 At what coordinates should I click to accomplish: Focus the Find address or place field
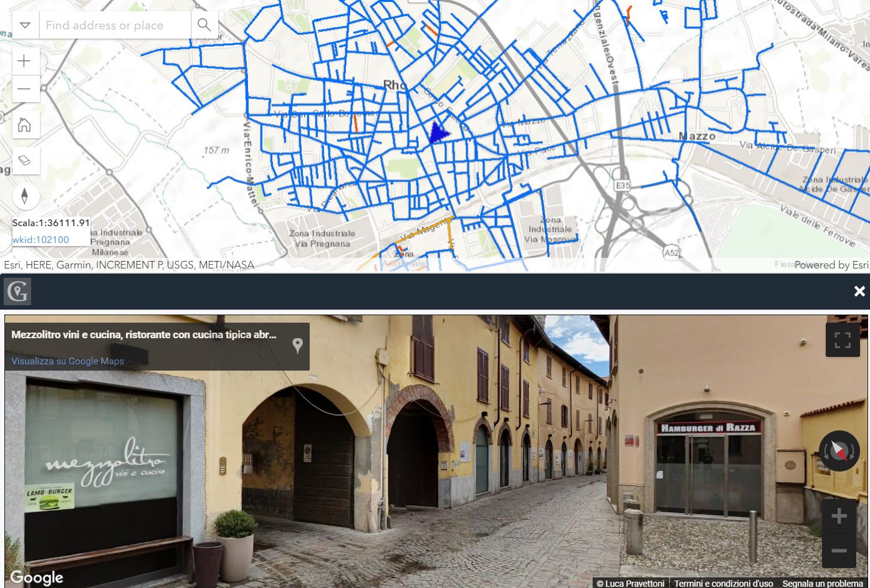pos(115,25)
